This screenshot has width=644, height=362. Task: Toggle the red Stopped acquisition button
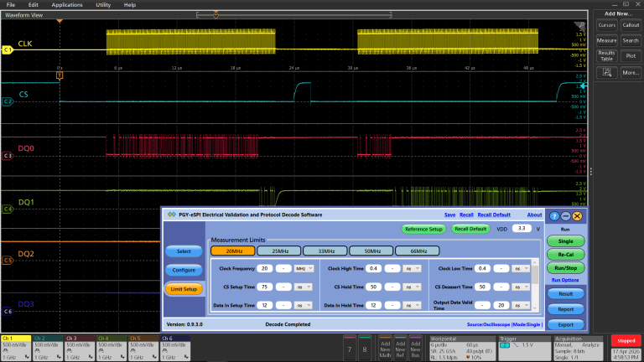click(626, 341)
